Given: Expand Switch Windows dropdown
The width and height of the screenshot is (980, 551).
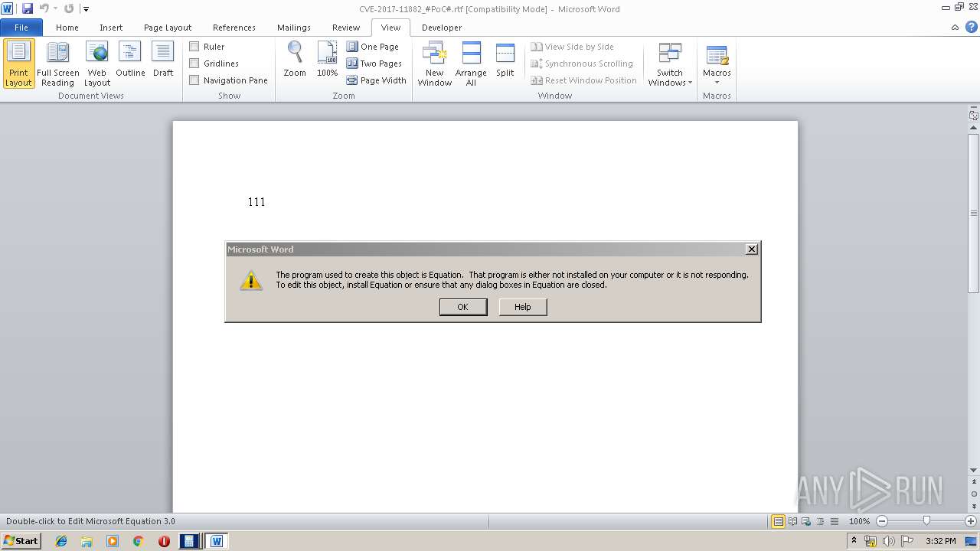Looking at the screenshot, I should point(670,64).
